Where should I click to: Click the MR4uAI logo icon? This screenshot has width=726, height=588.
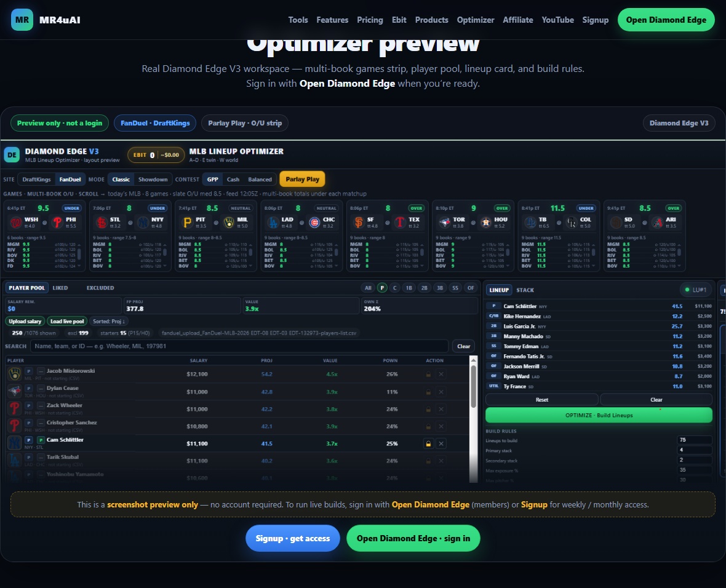tap(22, 20)
